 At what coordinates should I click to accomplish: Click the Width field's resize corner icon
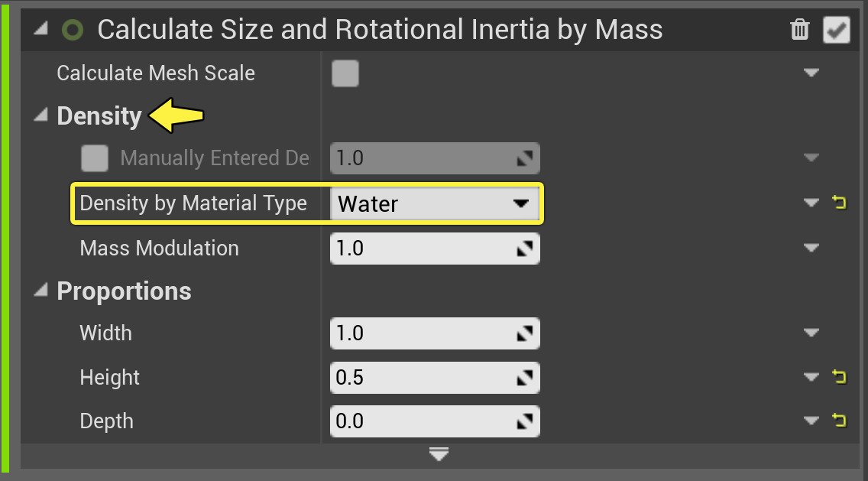coord(525,333)
